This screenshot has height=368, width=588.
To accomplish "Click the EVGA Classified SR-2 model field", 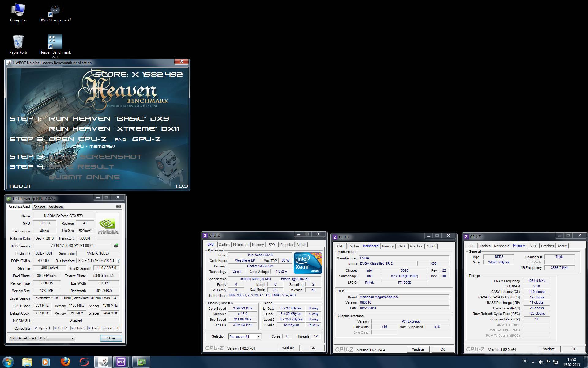I will click(388, 263).
